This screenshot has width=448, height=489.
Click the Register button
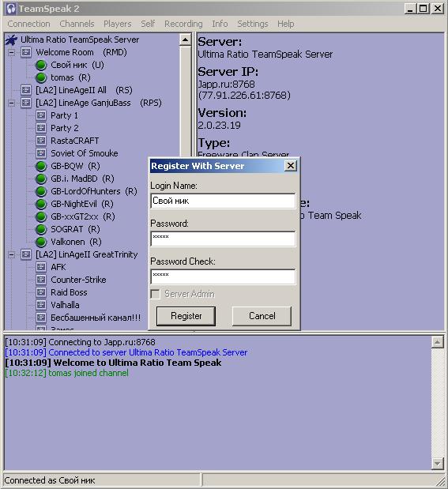point(186,316)
